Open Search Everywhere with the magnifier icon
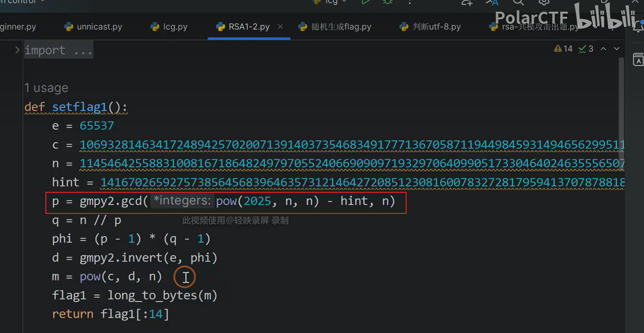The image size is (644, 333). pyautogui.click(x=518, y=3)
